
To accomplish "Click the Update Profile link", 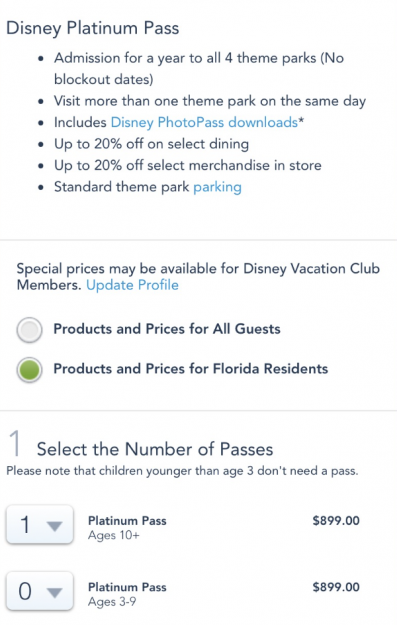I will 132,285.
